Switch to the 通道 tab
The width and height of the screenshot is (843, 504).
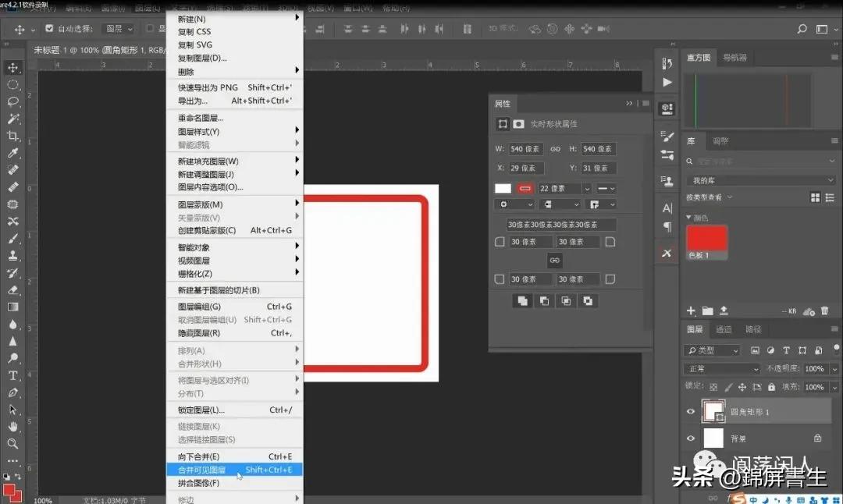coord(724,328)
